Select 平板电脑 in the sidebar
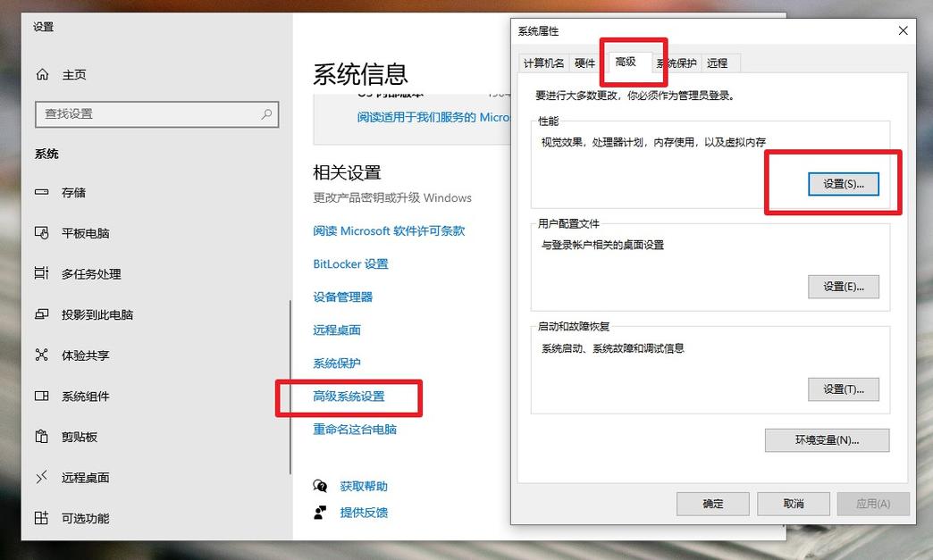This screenshot has width=933, height=560. click(x=86, y=233)
